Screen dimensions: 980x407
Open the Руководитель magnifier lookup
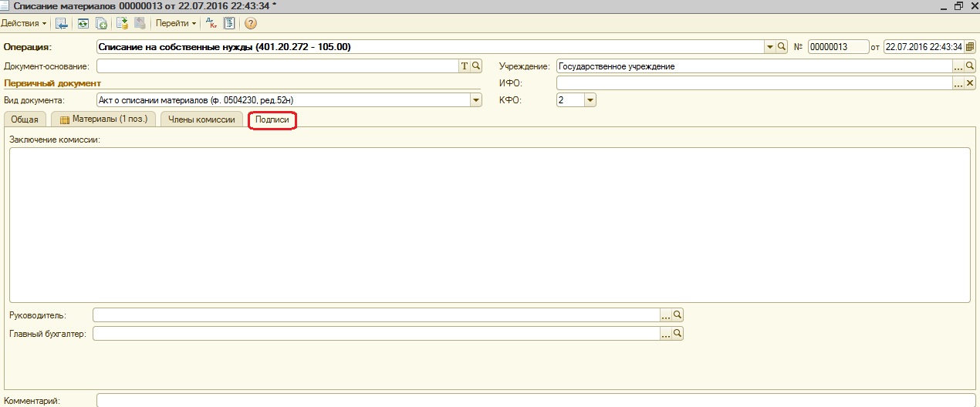coord(678,315)
